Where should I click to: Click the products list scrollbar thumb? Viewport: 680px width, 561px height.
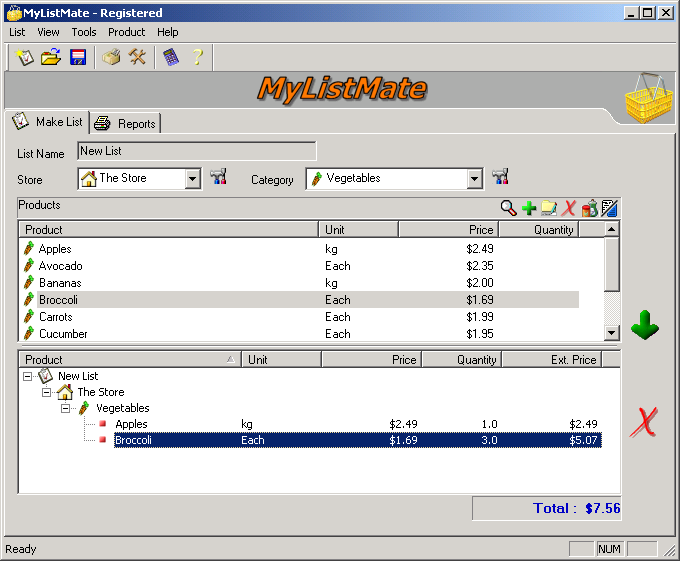(x=611, y=264)
